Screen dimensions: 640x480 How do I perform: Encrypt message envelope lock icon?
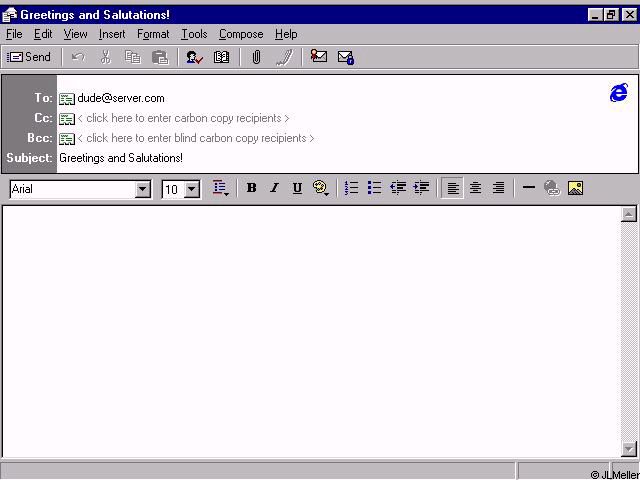[346, 57]
